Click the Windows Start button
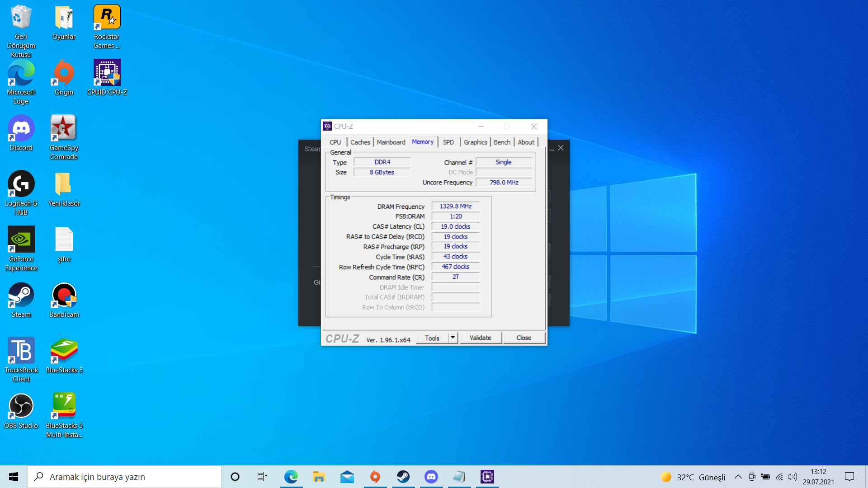868x488 pixels. click(14, 477)
